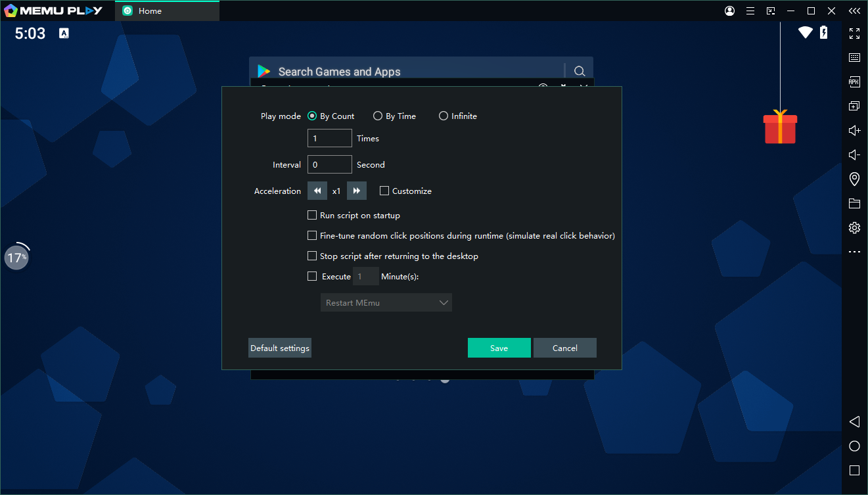Click the Interval seconds input field
The height and width of the screenshot is (495, 868).
click(330, 165)
